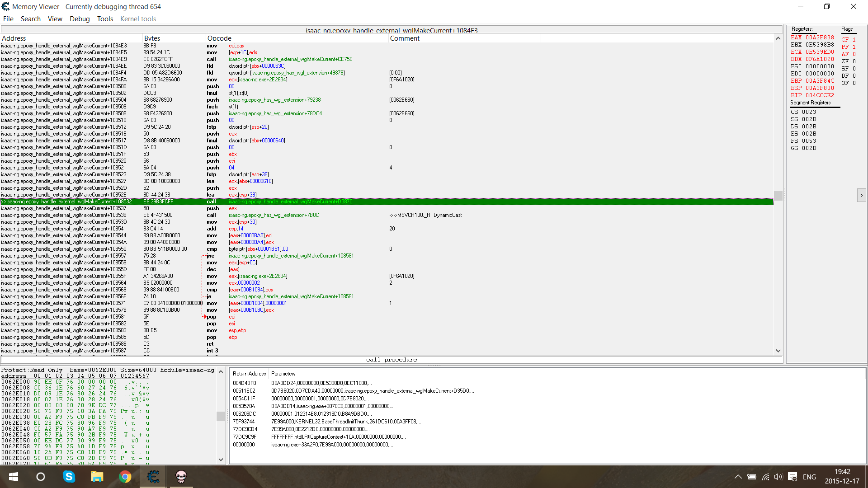Show hidden tray icons chevron

tap(738, 477)
